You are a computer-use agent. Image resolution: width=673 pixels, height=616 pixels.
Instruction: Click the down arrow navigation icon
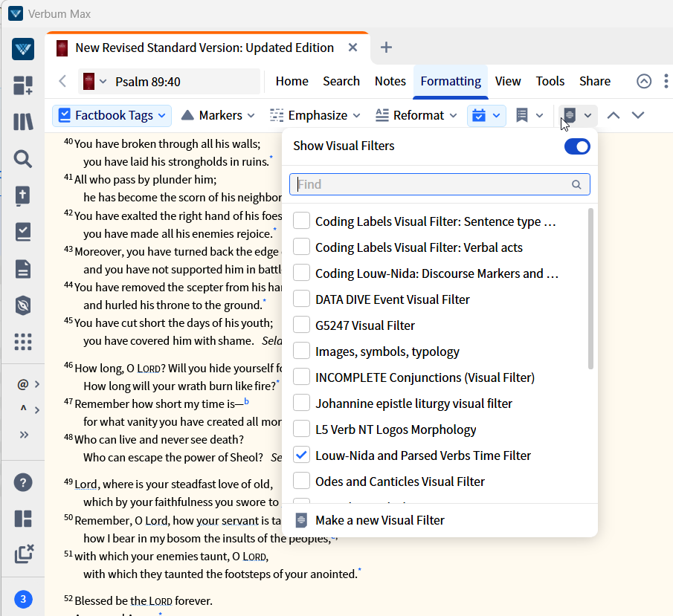[638, 115]
